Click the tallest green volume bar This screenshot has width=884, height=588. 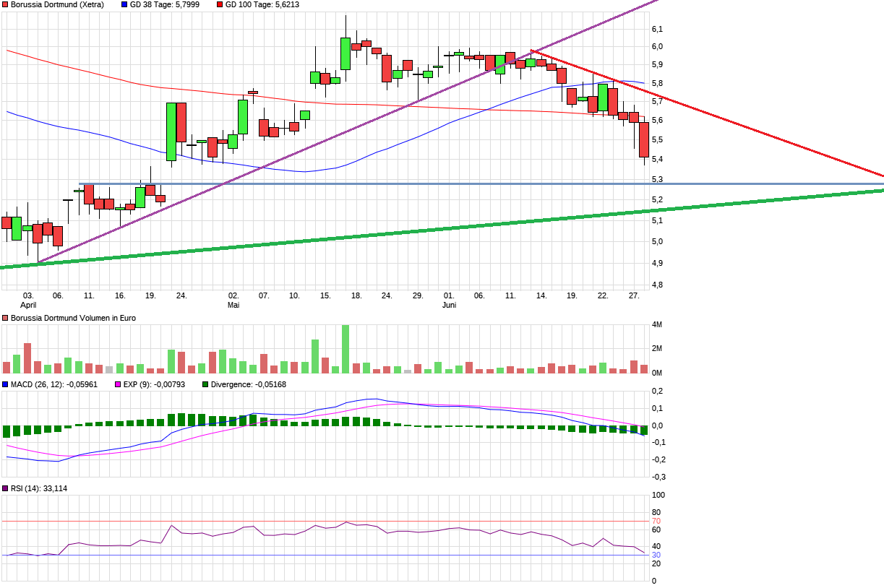(346, 349)
